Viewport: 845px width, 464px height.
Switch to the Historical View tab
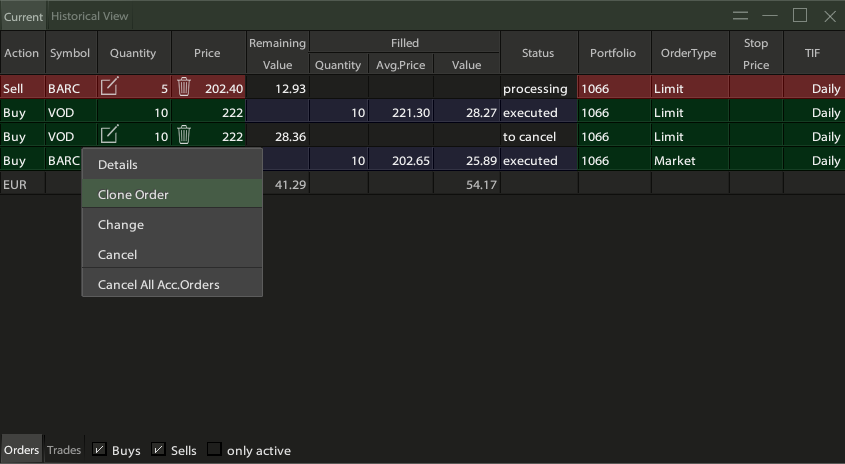pos(89,17)
